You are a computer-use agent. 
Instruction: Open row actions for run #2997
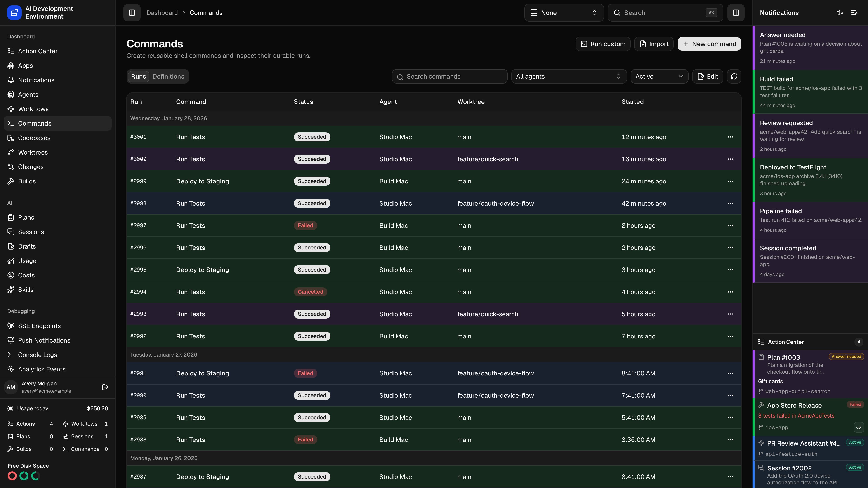coord(730,226)
